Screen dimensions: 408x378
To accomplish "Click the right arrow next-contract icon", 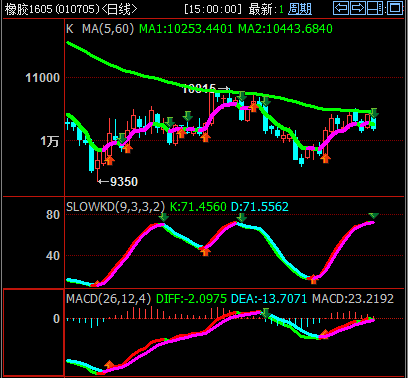I will pyautogui.click(x=358, y=8).
